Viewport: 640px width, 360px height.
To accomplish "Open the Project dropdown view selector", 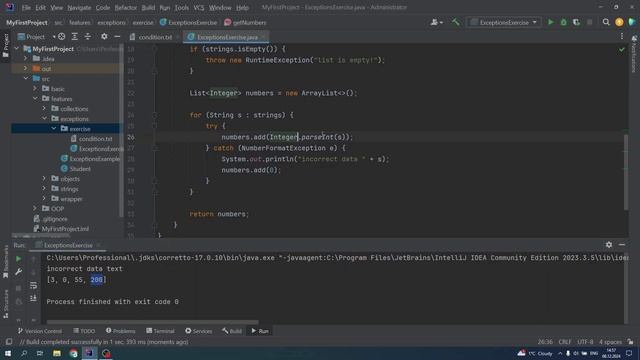I will (x=37, y=37).
